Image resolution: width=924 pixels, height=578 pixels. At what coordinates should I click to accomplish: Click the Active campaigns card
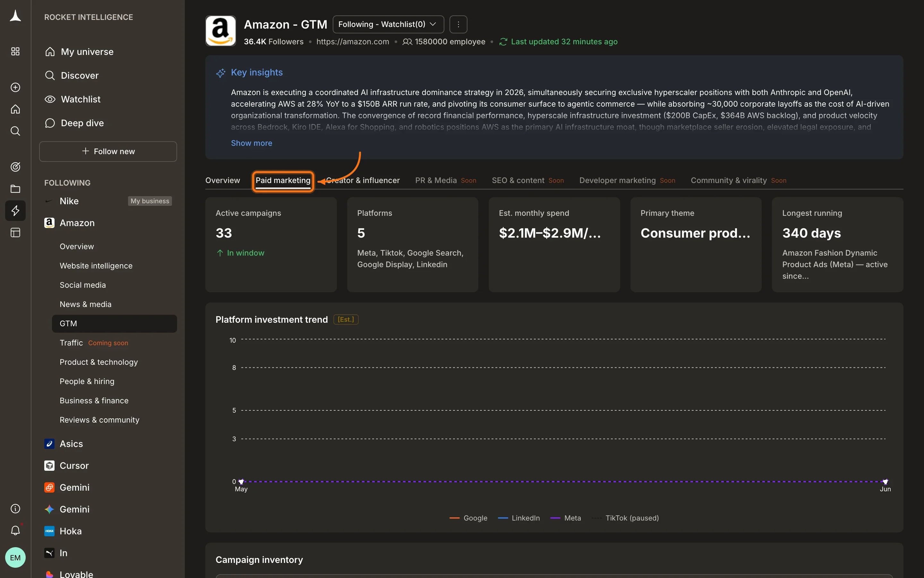[271, 245]
